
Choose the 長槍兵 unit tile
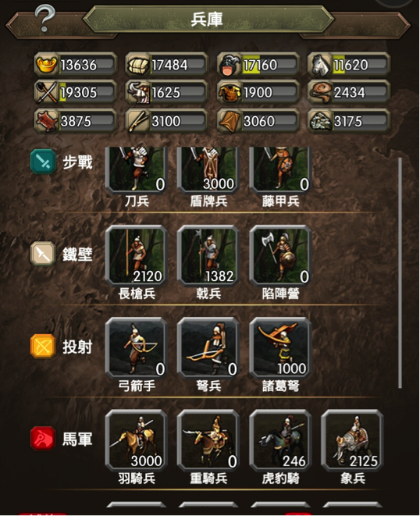coord(137,255)
